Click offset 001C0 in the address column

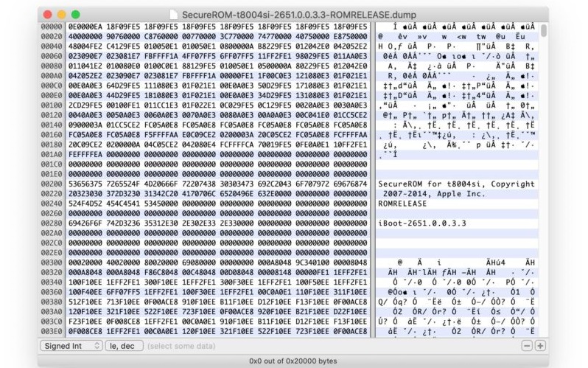point(52,164)
